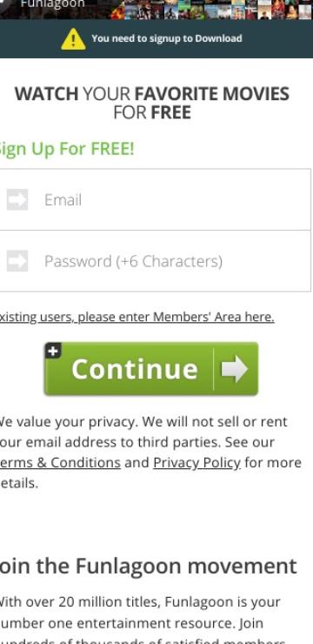Click the arrow icon beside Password

pyautogui.click(x=17, y=261)
